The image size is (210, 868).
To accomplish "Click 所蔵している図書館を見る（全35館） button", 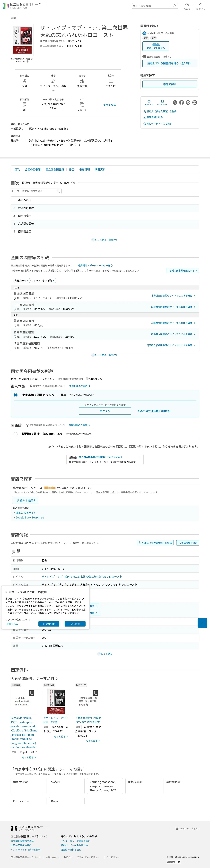I will 170,63.
